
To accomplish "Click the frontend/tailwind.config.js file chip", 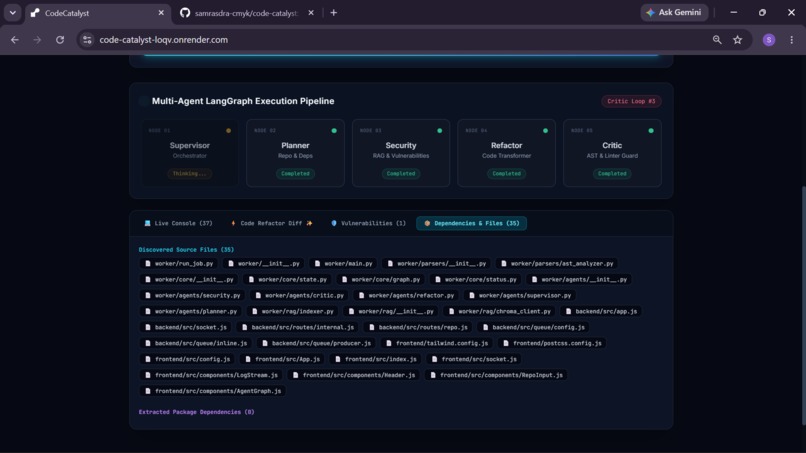I will [x=436, y=343].
